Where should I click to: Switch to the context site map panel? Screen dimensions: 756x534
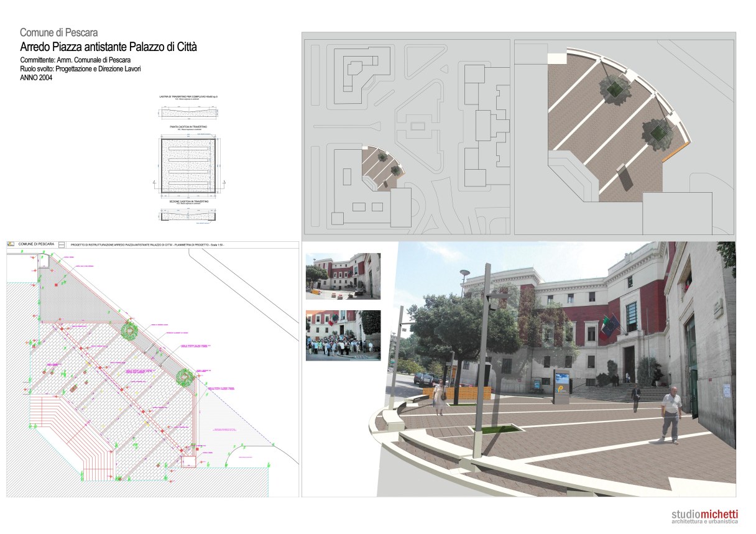[407, 134]
